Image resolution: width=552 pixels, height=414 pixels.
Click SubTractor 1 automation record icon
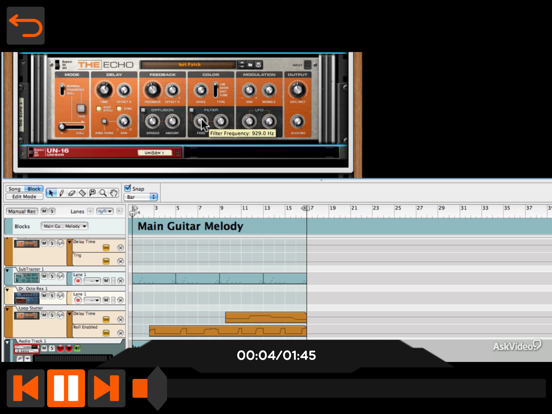point(60,276)
